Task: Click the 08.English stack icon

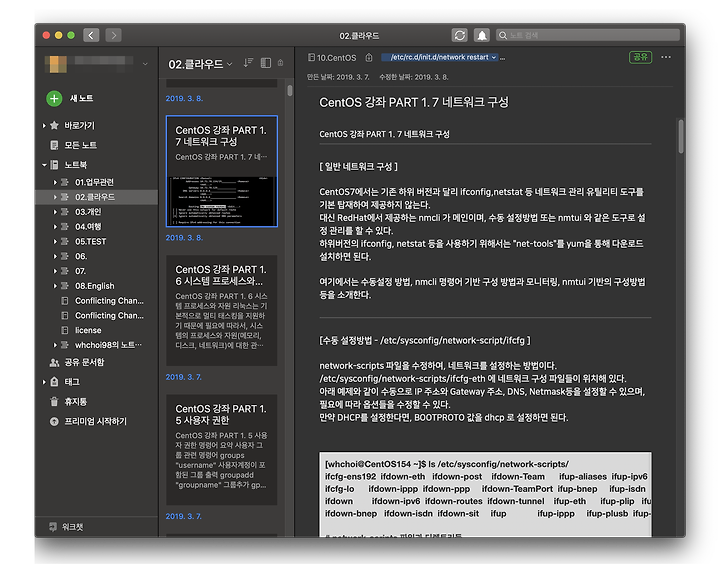Action: point(65,286)
